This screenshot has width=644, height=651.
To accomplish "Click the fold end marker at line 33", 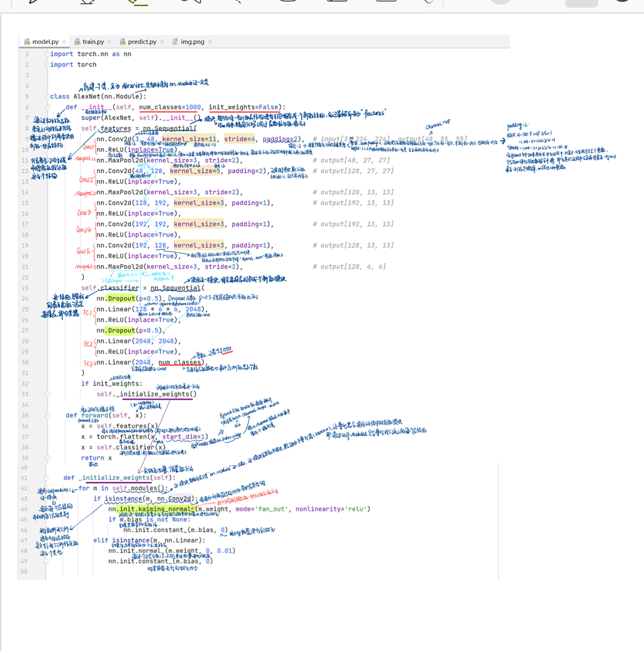I will [47, 394].
